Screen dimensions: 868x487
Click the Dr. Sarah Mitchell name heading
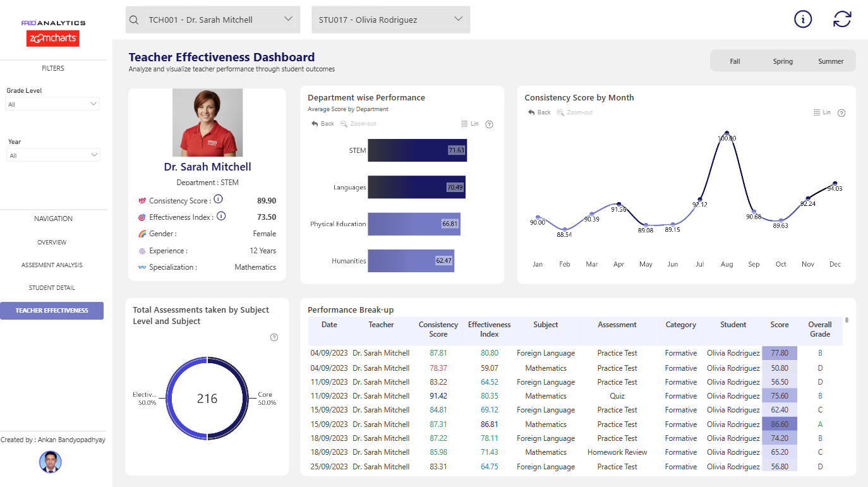[x=207, y=167]
